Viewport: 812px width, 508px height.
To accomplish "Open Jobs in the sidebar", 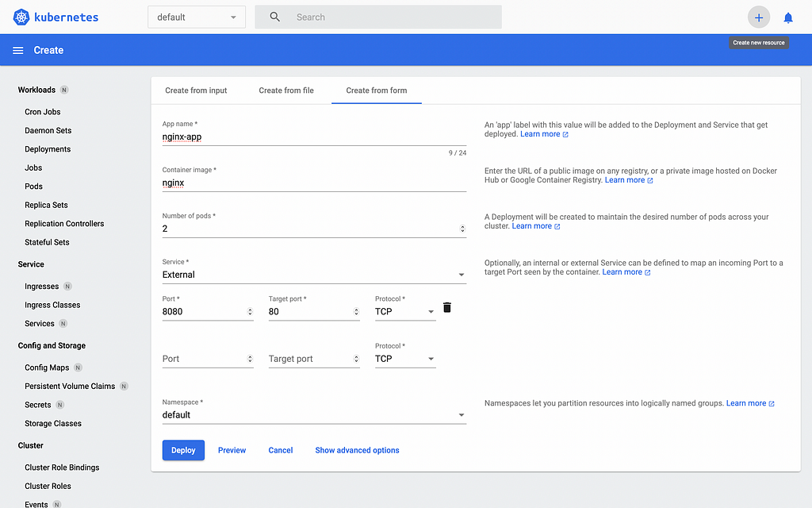I will [33, 168].
